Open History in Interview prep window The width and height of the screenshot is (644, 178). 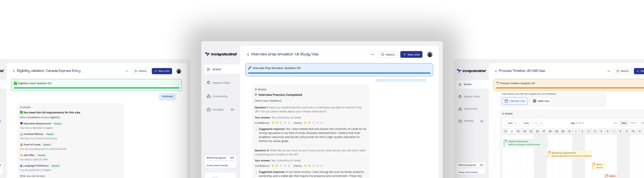coord(388,54)
